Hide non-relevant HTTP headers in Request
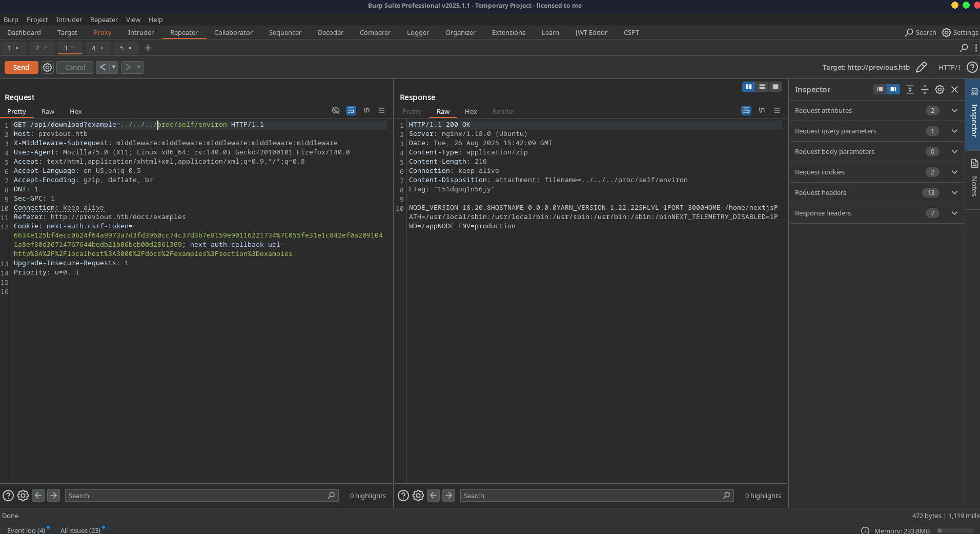The image size is (980, 534). click(x=335, y=110)
